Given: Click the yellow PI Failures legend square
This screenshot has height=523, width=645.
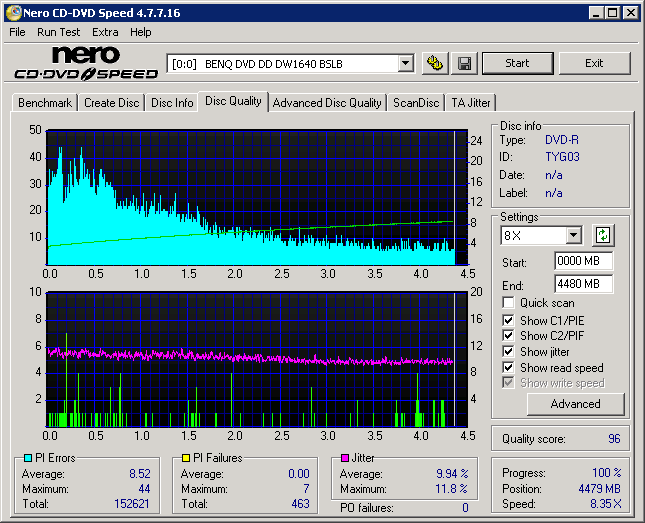Looking at the screenshot, I should pos(185,459).
